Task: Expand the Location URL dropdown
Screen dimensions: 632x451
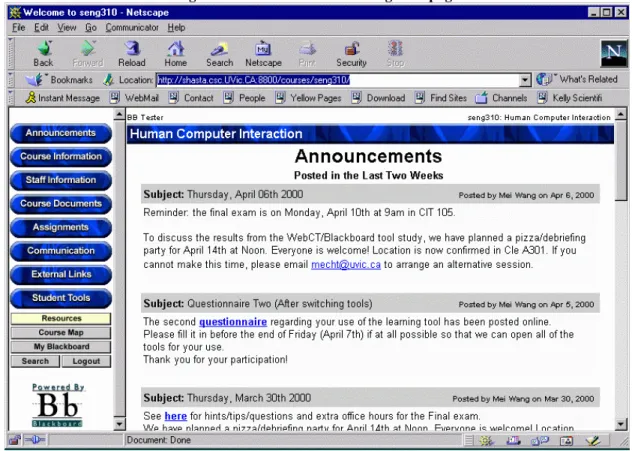Action: pos(524,80)
